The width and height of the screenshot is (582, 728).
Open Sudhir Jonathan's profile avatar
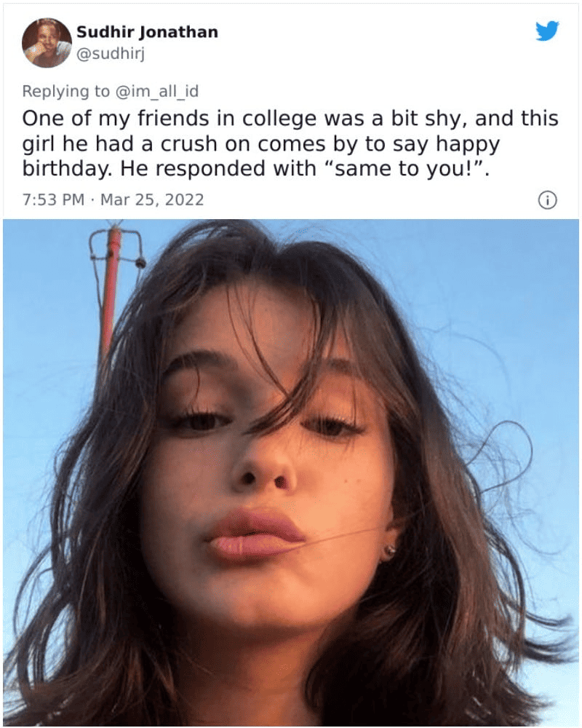click(47, 42)
